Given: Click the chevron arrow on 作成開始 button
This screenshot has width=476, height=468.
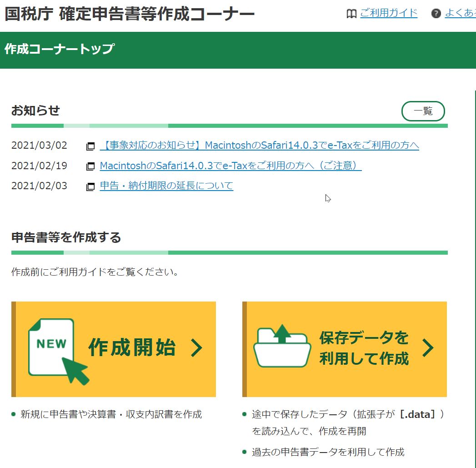Looking at the screenshot, I should [x=196, y=348].
